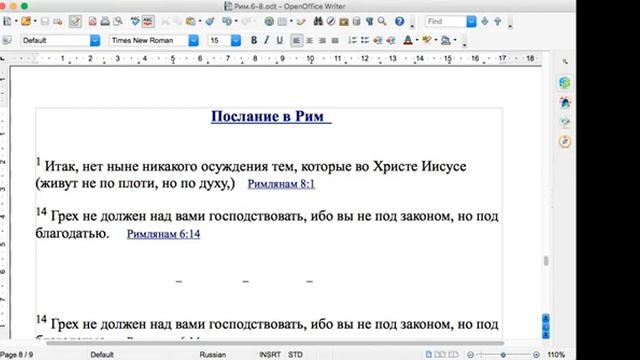The width and height of the screenshot is (640, 360).
Task: Run Spelling and Grammar check
Action: coord(135,21)
